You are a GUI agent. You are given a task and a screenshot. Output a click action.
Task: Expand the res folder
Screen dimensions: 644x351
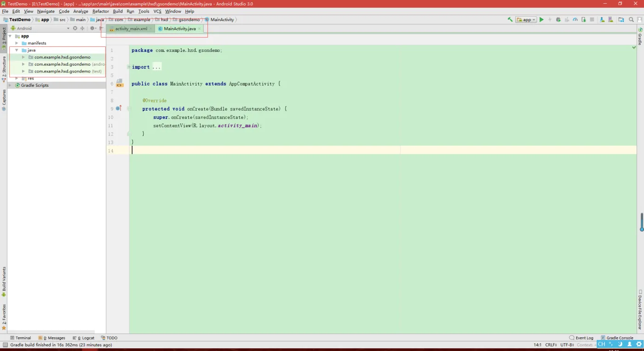[x=17, y=78]
